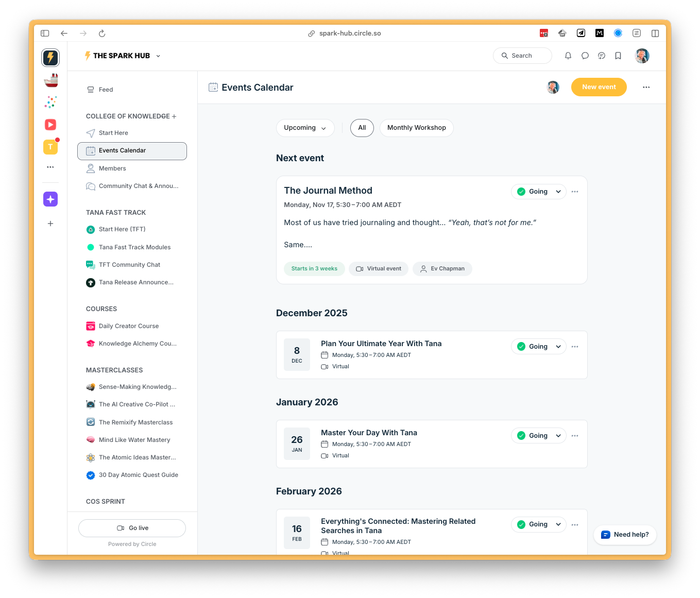Image resolution: width=700 pixels, height=598 pixels.
Task: Open the colorful dots community icon
Action: point(50,102)
